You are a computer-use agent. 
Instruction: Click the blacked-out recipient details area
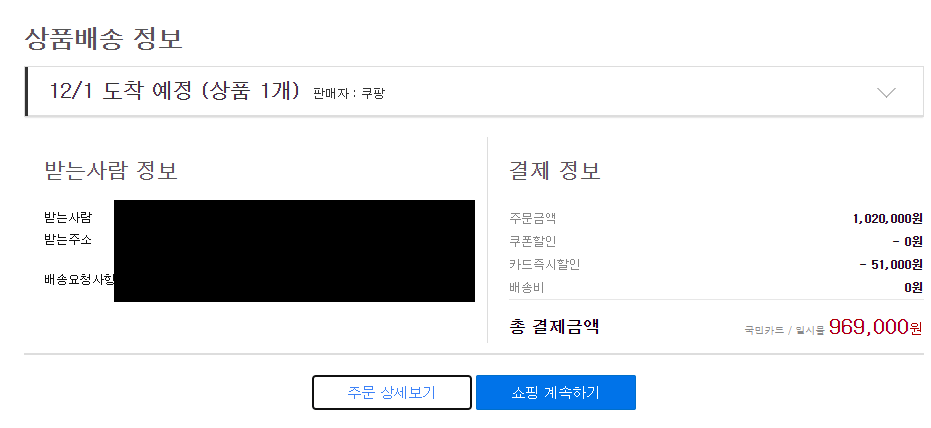[294, 251]
